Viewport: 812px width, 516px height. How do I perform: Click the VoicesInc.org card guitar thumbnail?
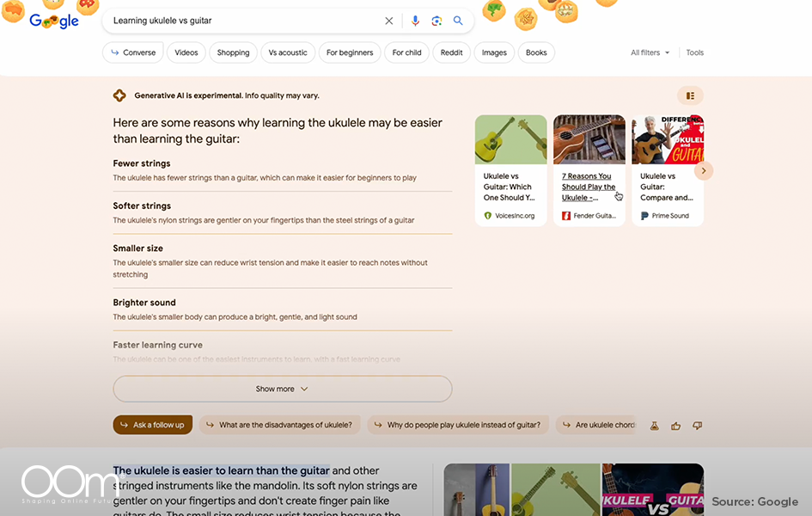[510, 139]
